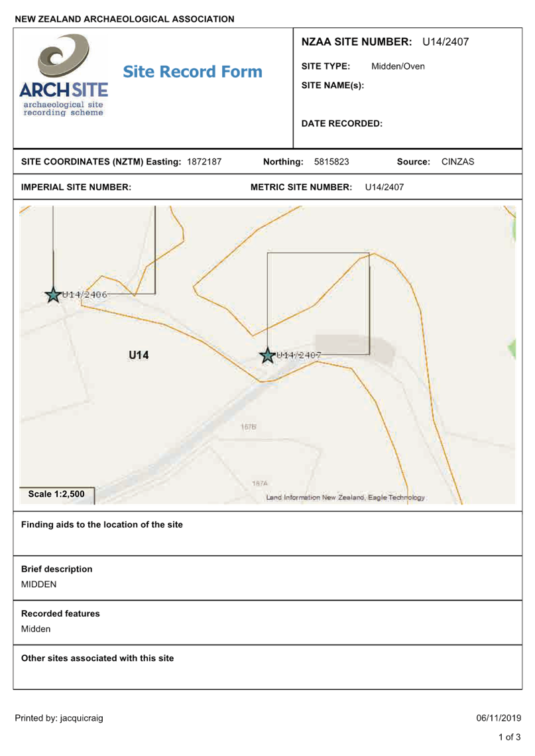Click the star marker for site U14/2407

(267, 356)
